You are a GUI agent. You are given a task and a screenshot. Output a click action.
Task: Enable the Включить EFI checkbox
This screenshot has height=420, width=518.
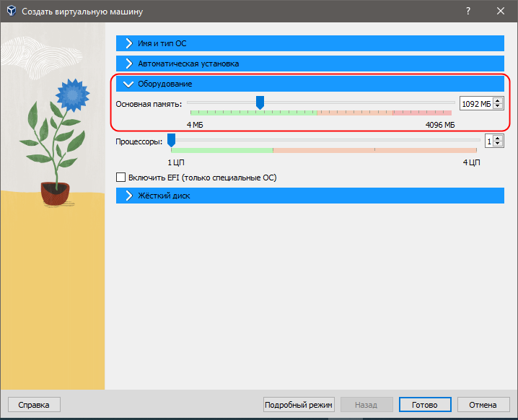(x=121, y=178)
